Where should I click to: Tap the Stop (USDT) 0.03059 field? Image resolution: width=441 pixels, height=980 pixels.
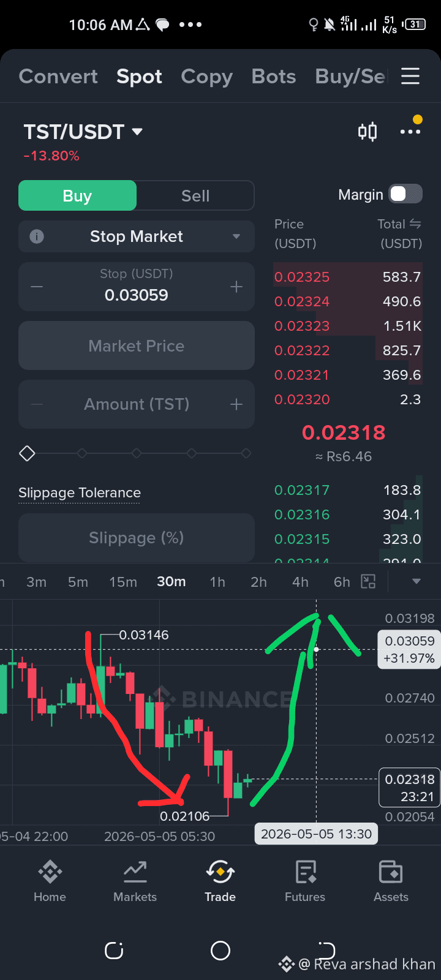[x=137, y=287]
